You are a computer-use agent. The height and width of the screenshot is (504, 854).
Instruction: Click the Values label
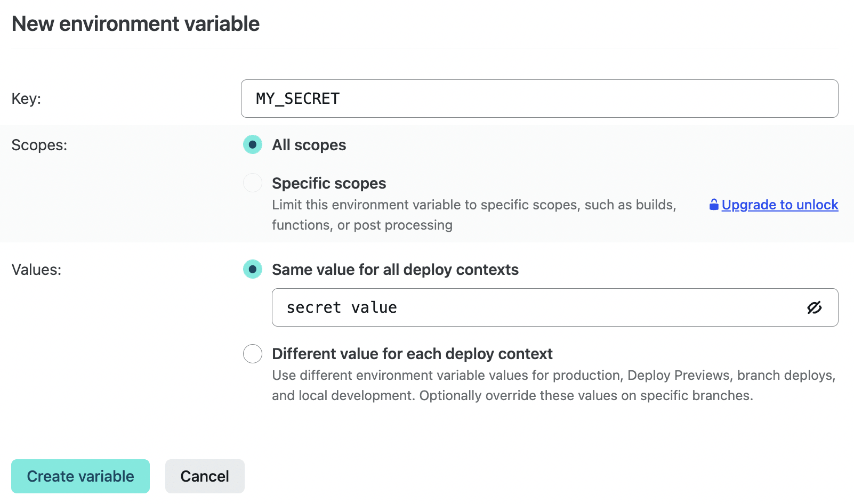(36, 270)
